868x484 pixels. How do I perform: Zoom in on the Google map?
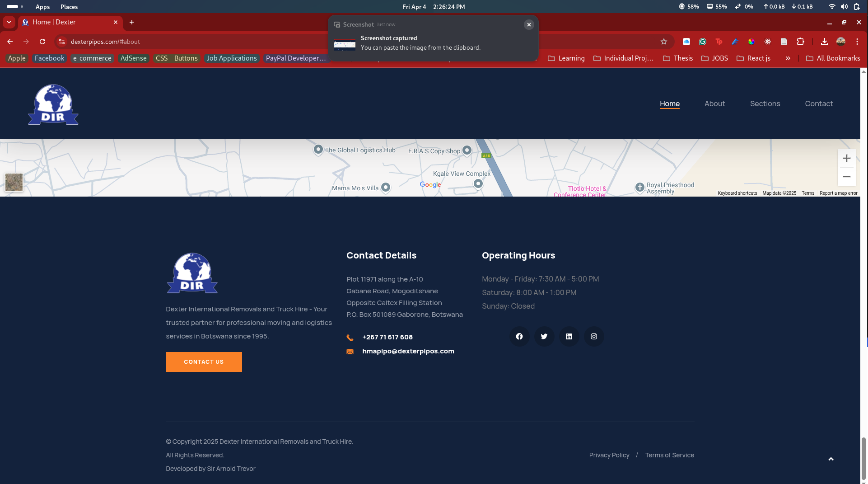[846, 159]
